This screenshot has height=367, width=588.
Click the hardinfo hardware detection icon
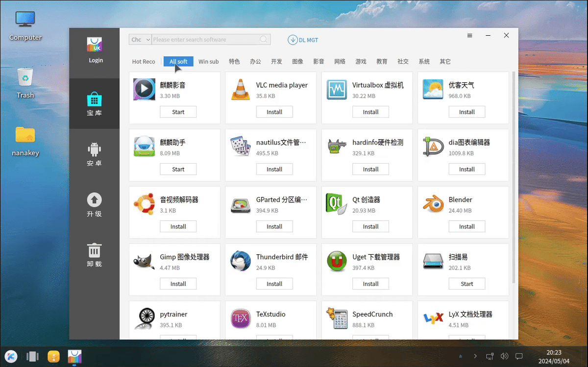337,147
